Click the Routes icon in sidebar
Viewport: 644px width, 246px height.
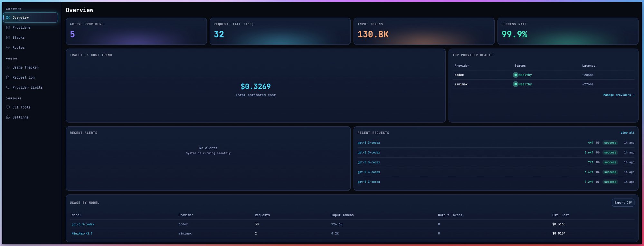8,47
